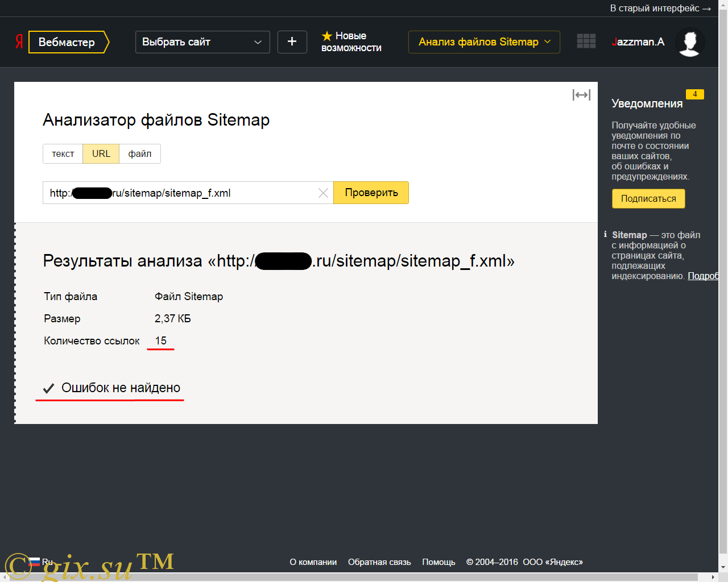The width and height of the screenshot is (728, 582).
Task: Open ООО «Яндекс» footer link
Action: (553, 562)
